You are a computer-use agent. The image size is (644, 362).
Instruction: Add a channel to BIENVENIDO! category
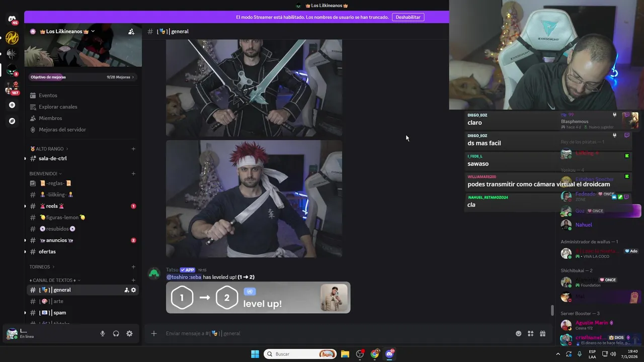coord(133,173)
